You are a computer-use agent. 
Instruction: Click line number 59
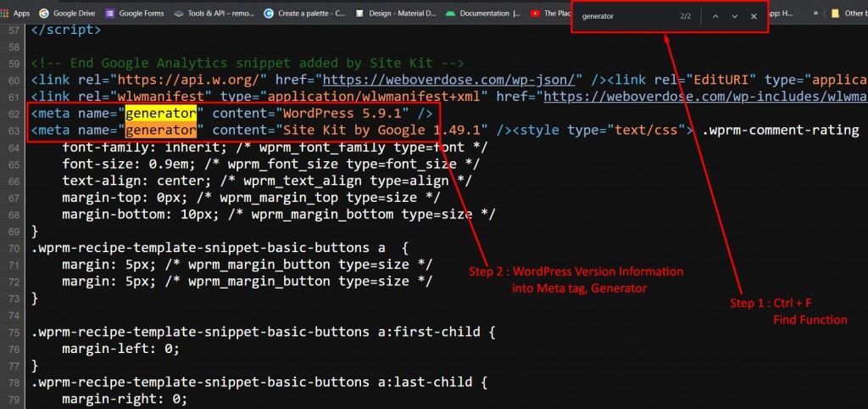point(14,64)
